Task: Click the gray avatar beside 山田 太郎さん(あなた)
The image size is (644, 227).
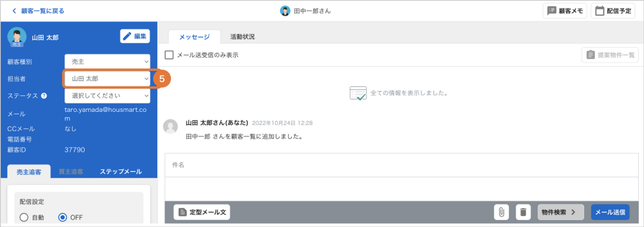Action: pos(170,126)
